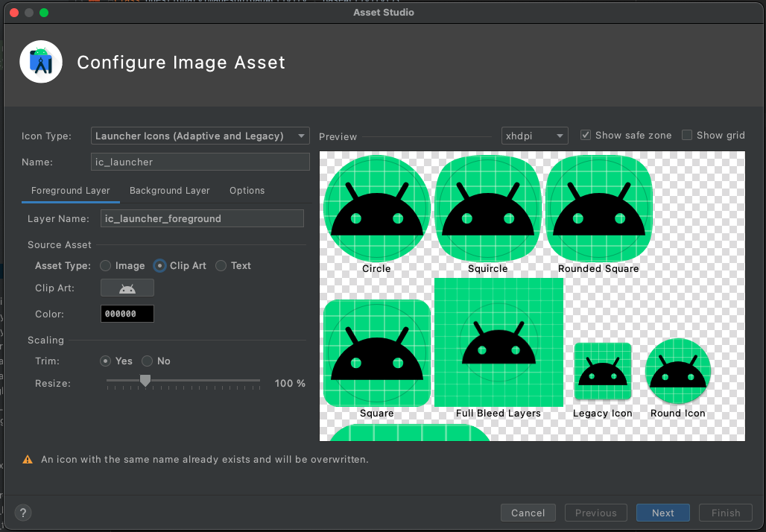
Task: Choose Image asset type radio button
Action: (x=106, y=266)
